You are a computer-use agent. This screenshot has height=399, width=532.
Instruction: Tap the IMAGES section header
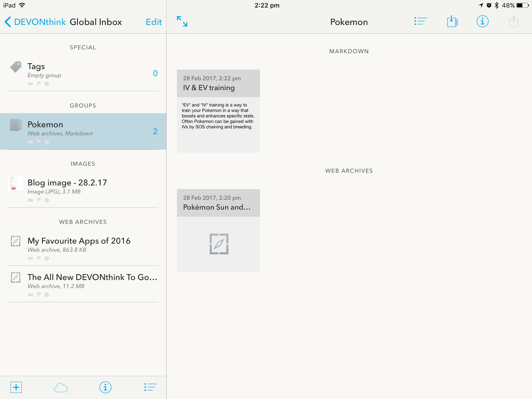click(83, 164)
